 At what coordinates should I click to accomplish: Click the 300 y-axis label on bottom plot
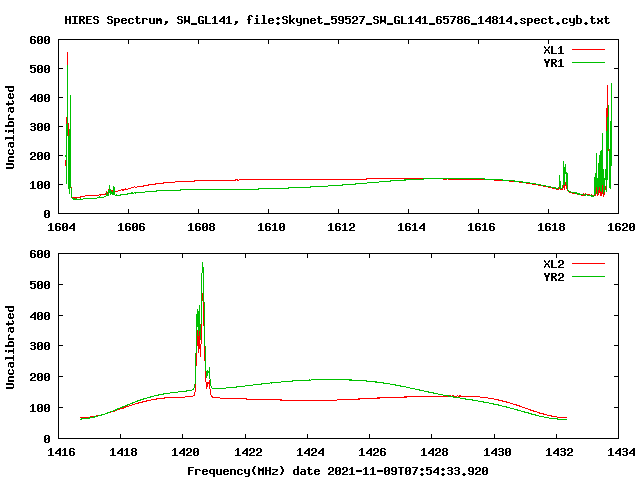pos(40,346)
